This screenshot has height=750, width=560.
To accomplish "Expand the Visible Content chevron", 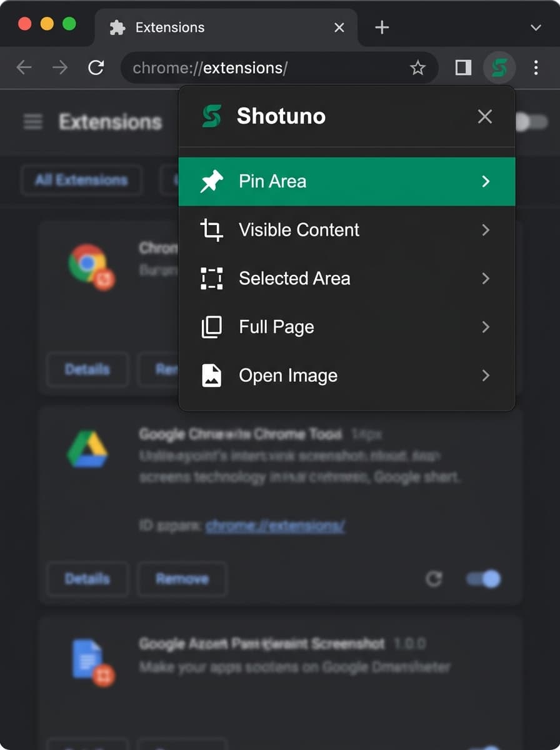I will tap(486, 230).
